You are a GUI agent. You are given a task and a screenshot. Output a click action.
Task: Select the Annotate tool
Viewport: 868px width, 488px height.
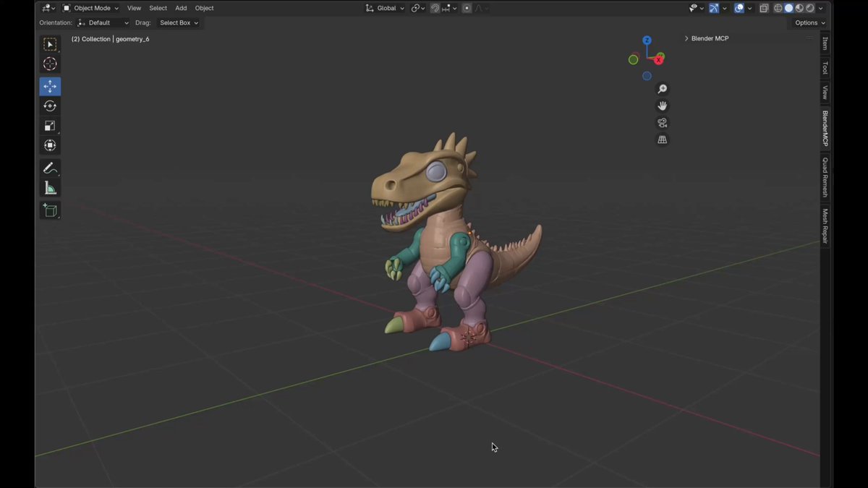[50, 168]
